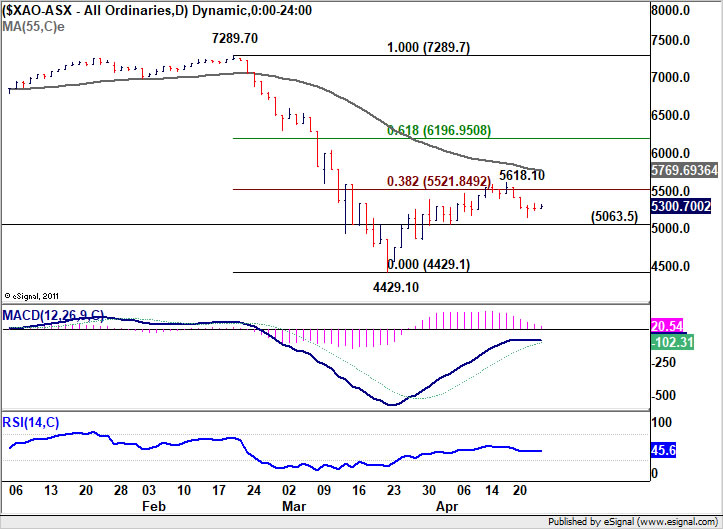Click the 100 label on RSI axis
Screen dimensions: 723x529
click(x=660, y=422)
